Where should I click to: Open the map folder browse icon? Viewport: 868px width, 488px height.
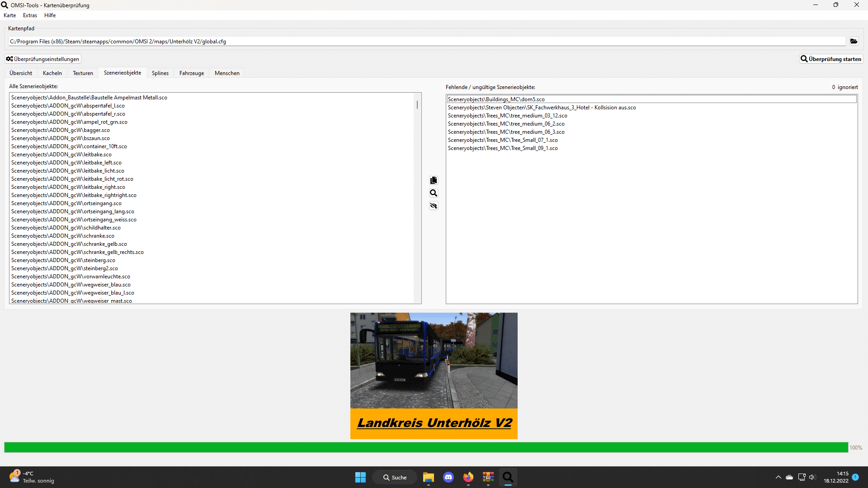click(854, 41)
